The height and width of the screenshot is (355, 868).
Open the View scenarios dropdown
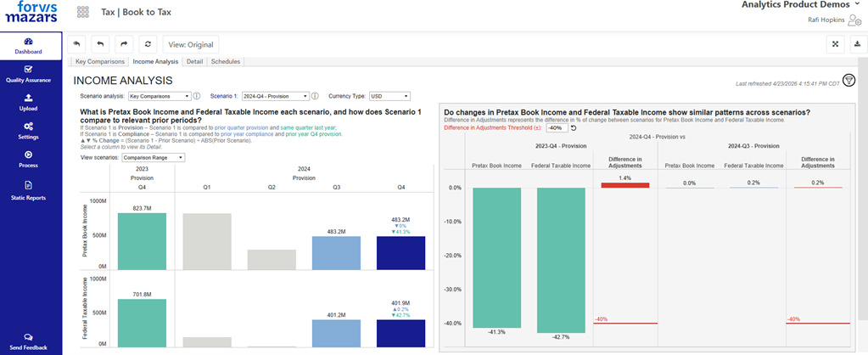[x=154, y=157]
